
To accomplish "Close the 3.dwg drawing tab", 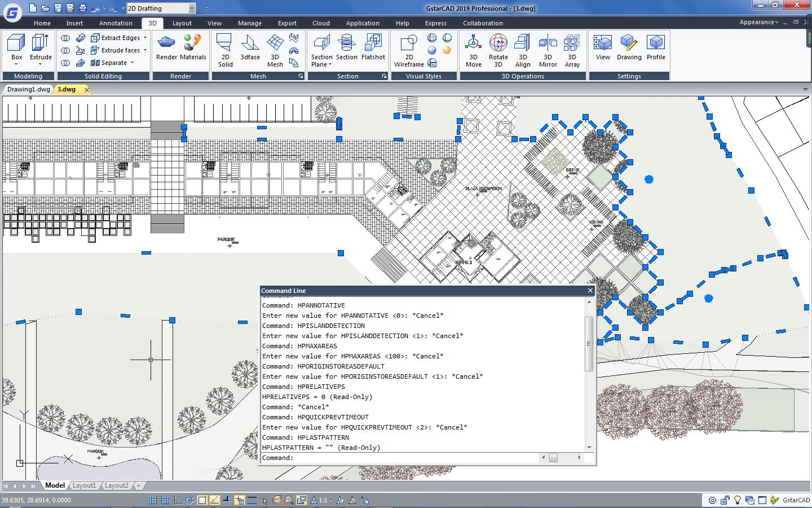I will pos(87,89).
